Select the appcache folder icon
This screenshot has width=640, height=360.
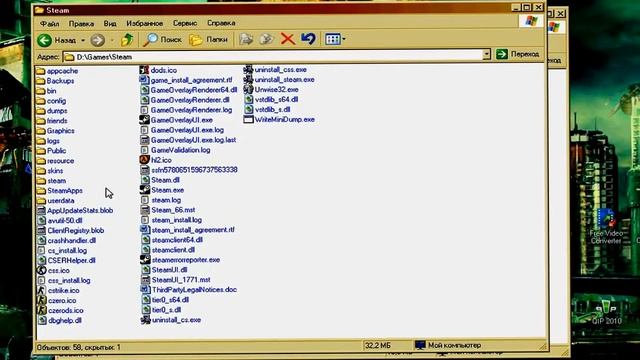[40, 71]
